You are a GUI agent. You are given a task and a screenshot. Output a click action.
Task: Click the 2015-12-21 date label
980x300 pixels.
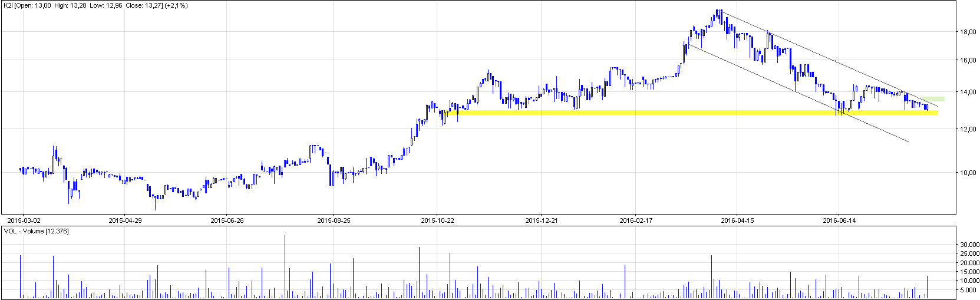[x=542, y=220]
